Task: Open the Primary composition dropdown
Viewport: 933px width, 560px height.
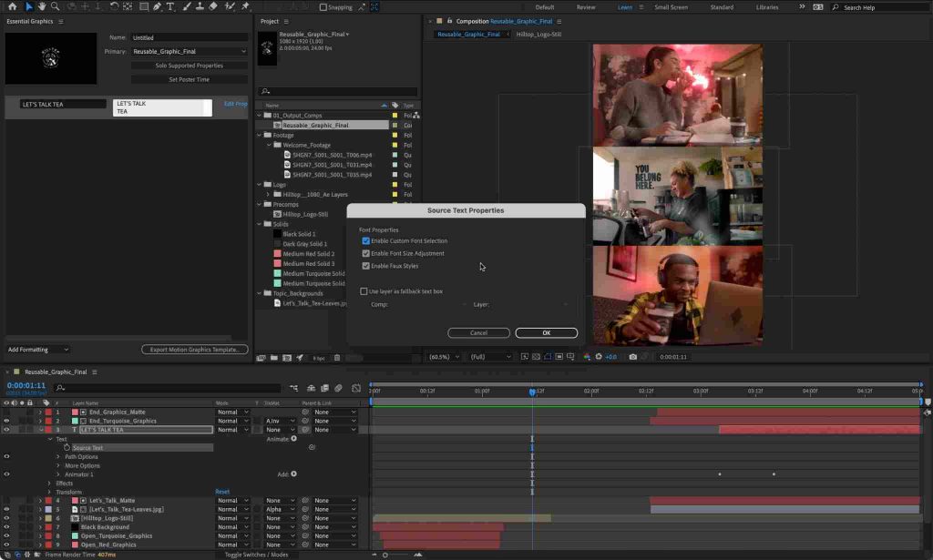Action: (x=190, y=52)
